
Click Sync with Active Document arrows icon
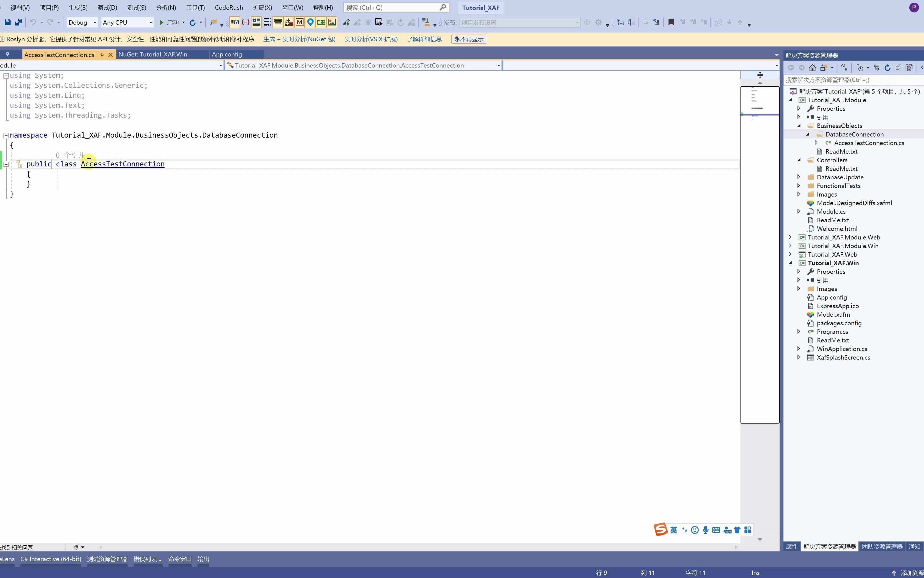click(x=877, y=68)
